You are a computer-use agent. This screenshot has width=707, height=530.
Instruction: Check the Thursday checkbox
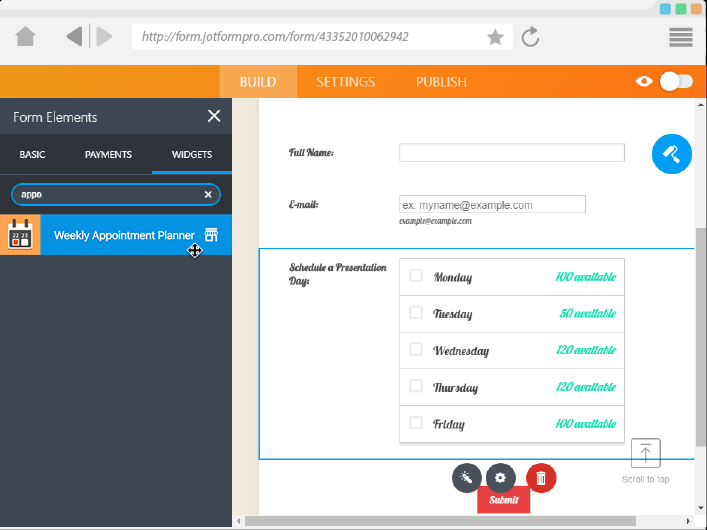click(x=416, y=386)
